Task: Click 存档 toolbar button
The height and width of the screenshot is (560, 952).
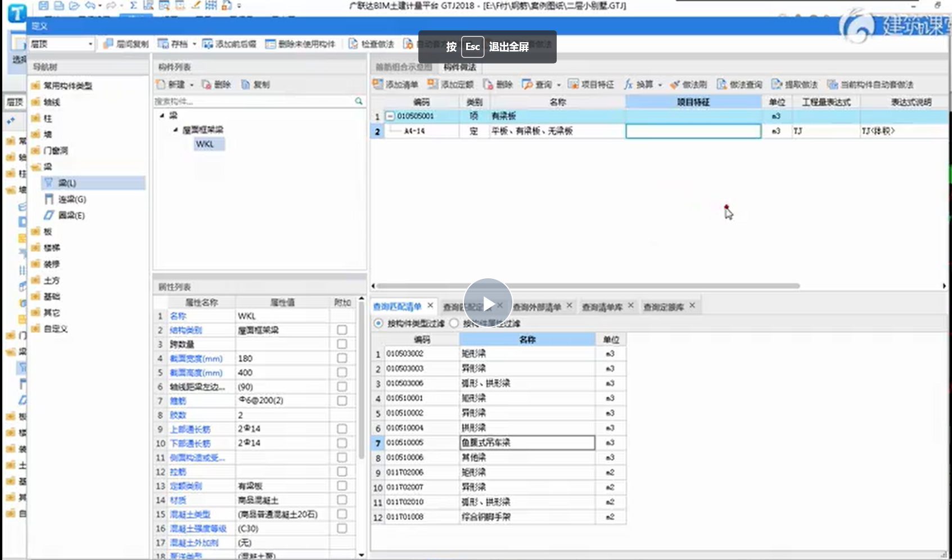Action: point(174,44)
